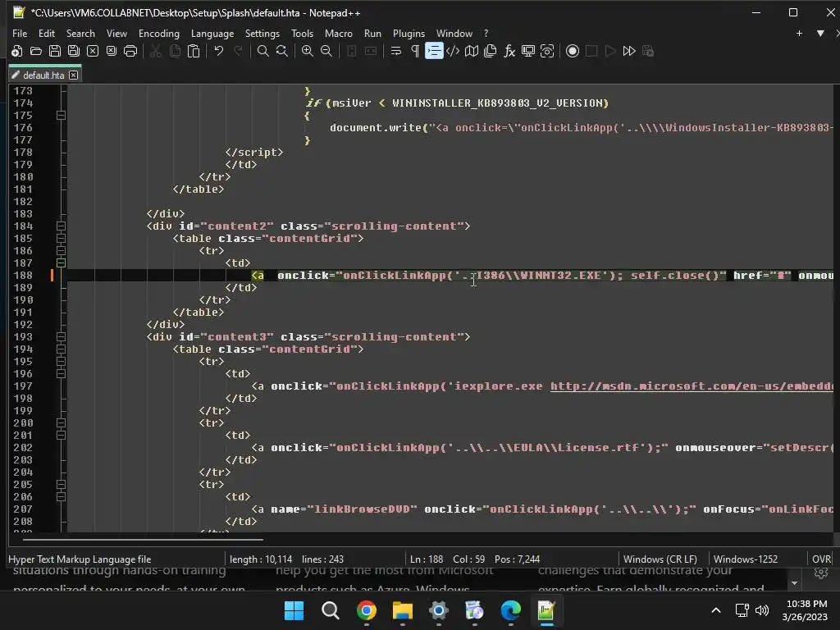Click the Paste clipboard icon

[x=194, y=51]
